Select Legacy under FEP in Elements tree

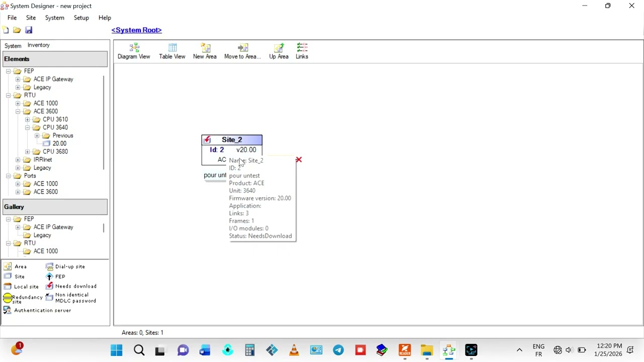click(42, 87)
